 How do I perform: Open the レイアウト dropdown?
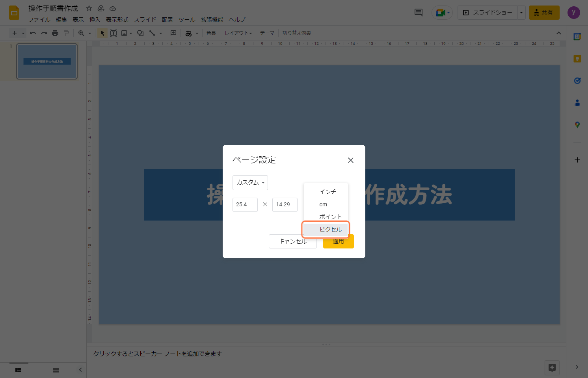click(238, 33)
